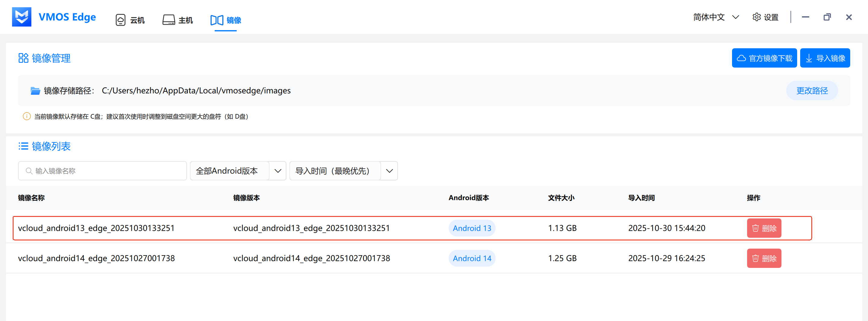This screenshot has height=321, width=868.
Task: Delete the vcloud_android14_edge image
Action: 764,258
